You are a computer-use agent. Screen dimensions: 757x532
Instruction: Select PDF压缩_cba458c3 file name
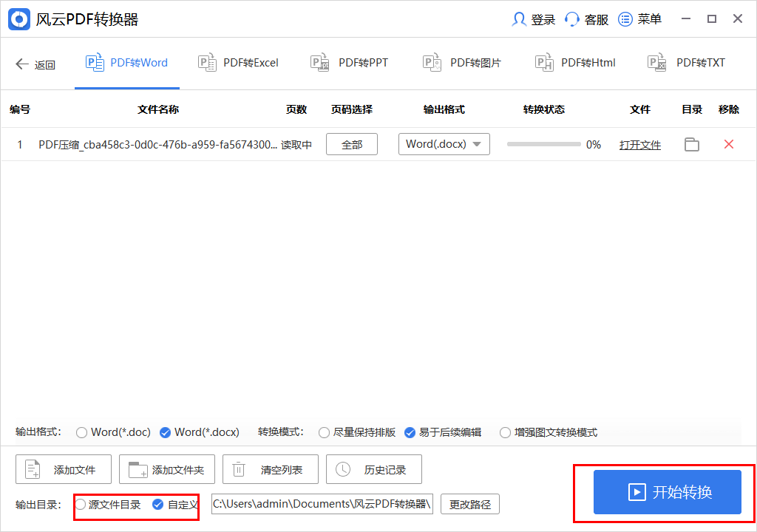pyautogui.click(x=158, y=145)
